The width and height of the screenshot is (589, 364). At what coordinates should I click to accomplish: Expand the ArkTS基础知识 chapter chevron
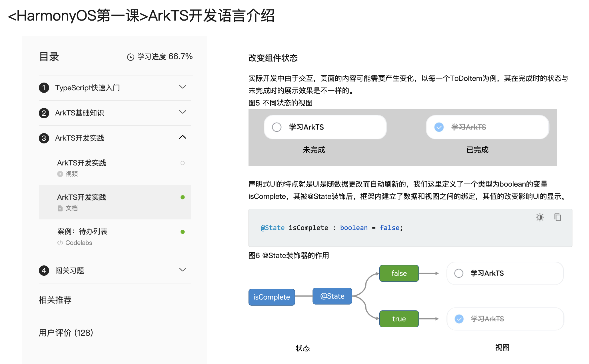coord(183,112)
